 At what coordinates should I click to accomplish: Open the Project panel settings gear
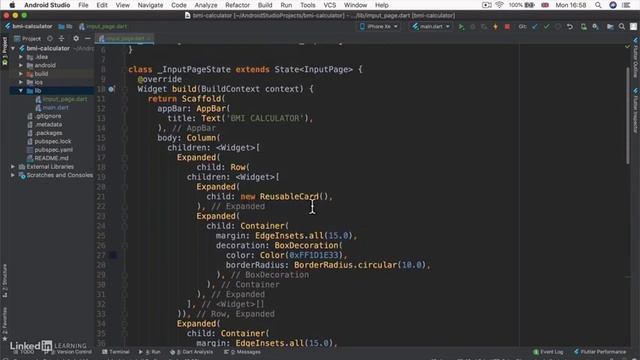point(76,38)
